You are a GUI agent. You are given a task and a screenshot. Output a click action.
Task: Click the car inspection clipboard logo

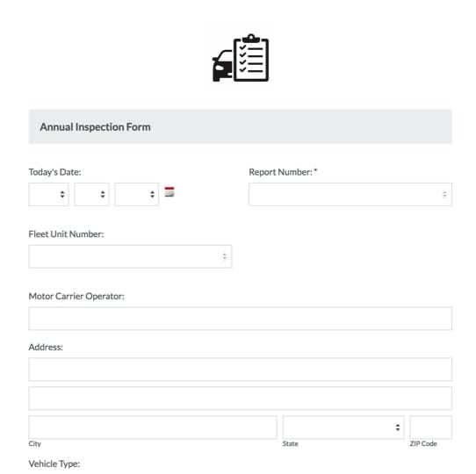pos(241,58)
